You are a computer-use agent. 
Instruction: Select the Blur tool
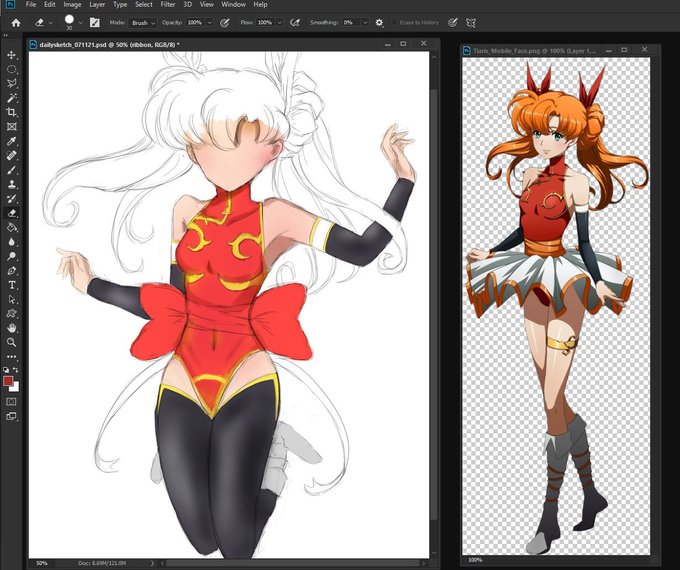(x=12, y=242)
